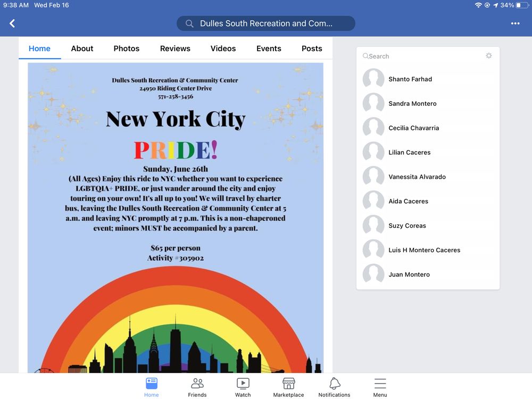Image resolution: width=532 pixels, height=399 pixels.
Task: Open chat with Luis H Montero Caceres
Action: click(428, 250)
